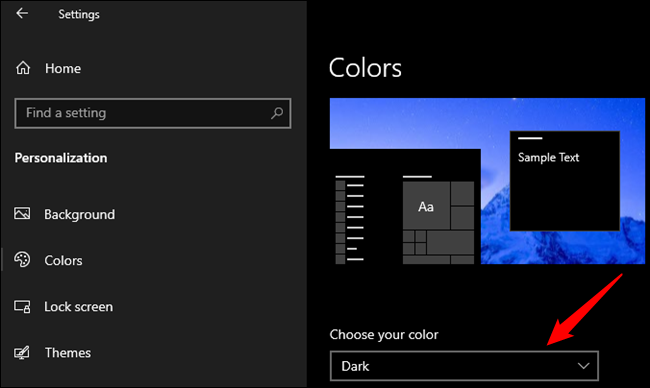
Task: Click the Sample Text preview window
Action: pos(565,181)
